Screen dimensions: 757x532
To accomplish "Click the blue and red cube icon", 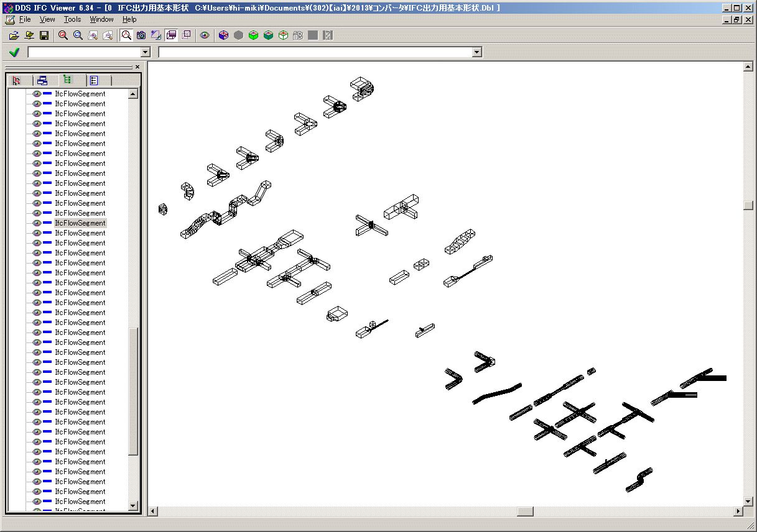I will click(223, 35).
